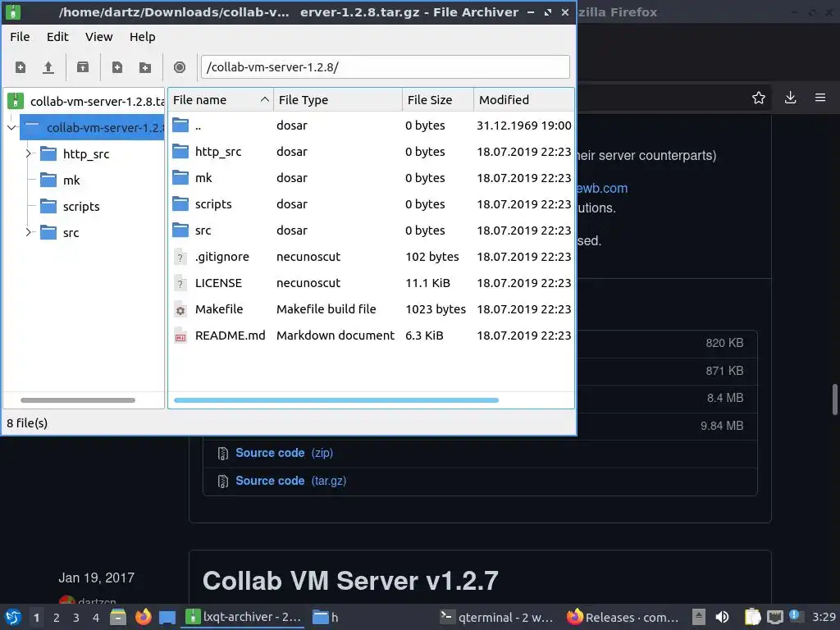This screenshot has height=630, width=840.
Task: Select the src row in file list
Action: click(372, 231)
